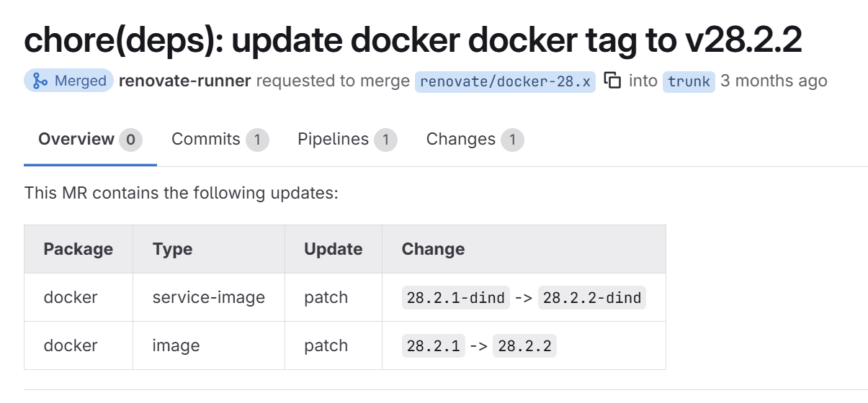Click the Update column header
This screenshot has width=868, height=403.
point(333,249)
